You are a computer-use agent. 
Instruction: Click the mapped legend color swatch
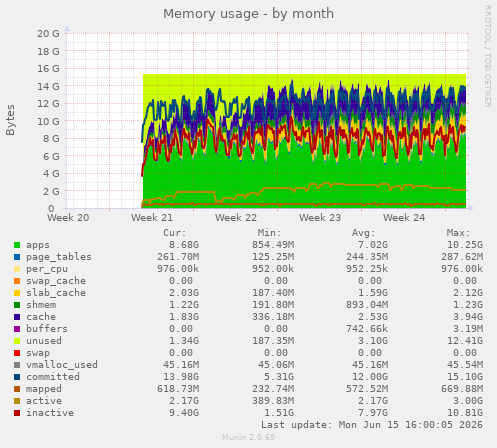17,389
